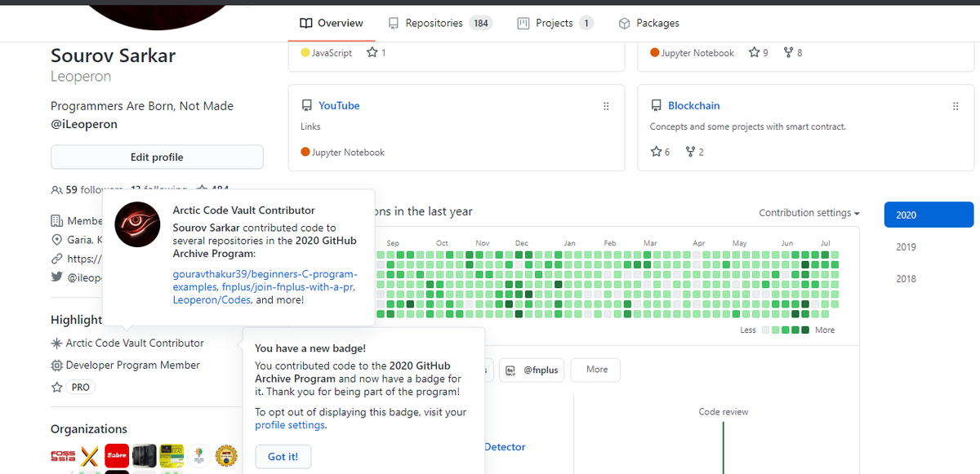The height and width of the screenshot is (474, 980).
Task: Open the YouTube repository link
Action: (x=339, y=106)
